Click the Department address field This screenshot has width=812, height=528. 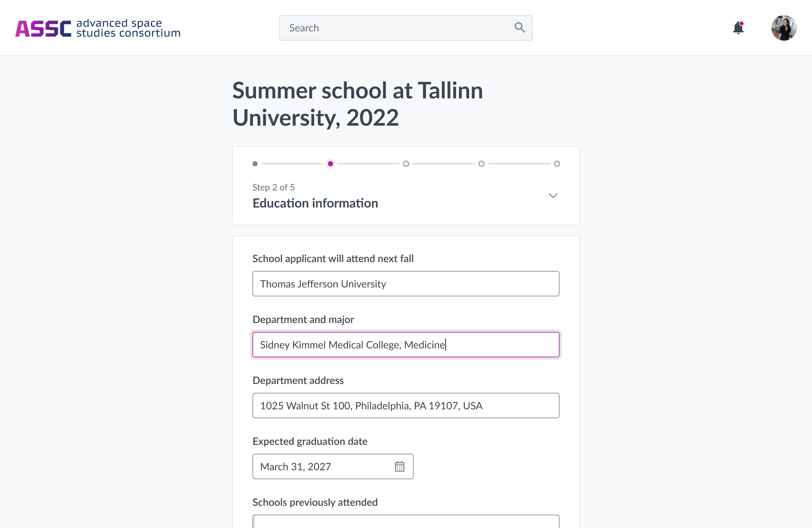click(405, 406)
